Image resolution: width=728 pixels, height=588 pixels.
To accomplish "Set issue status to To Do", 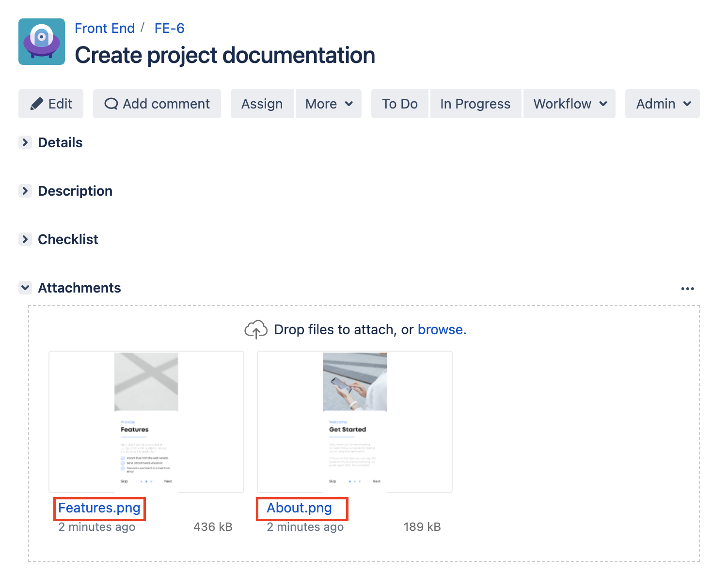I will [400, 104].
